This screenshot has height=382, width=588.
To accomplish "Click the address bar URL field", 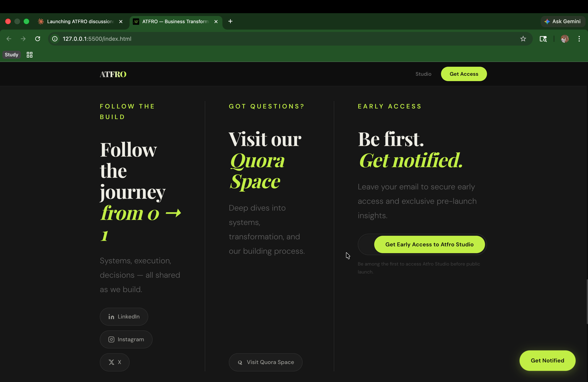I will tap(290, 39).
